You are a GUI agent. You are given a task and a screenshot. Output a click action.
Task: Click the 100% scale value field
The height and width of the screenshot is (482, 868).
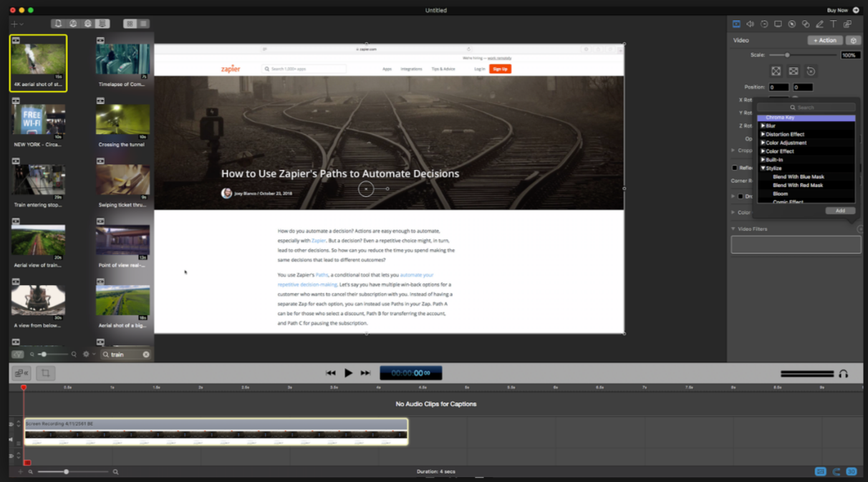(850, 55)
